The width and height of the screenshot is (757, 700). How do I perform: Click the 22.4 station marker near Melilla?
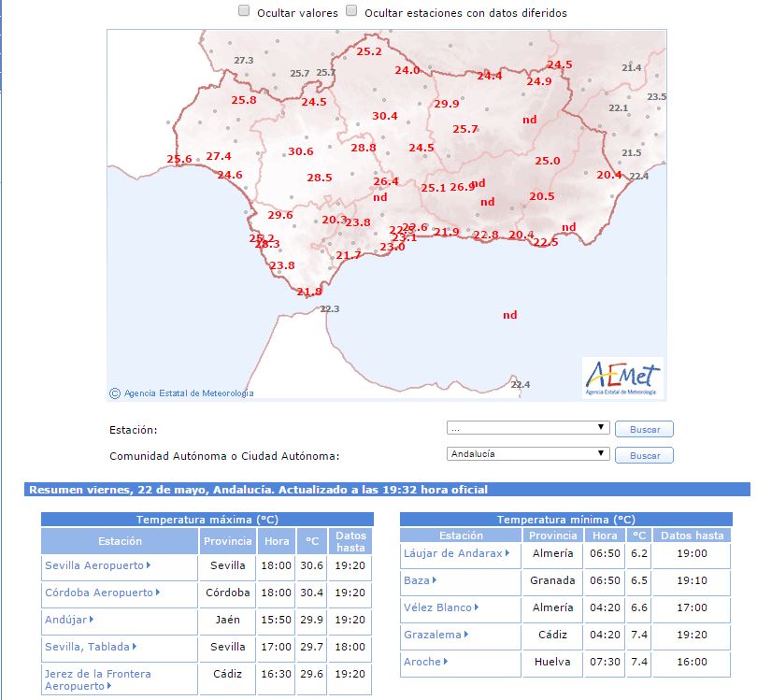[521, 385]
